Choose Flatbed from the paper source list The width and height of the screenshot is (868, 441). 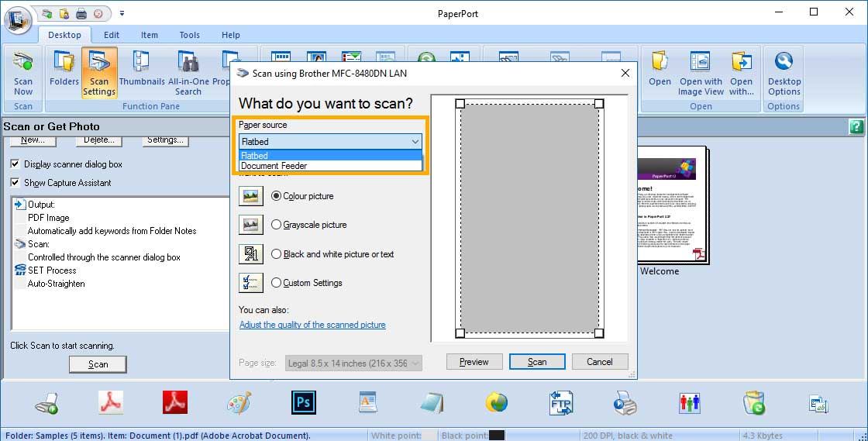pos(330,156)
